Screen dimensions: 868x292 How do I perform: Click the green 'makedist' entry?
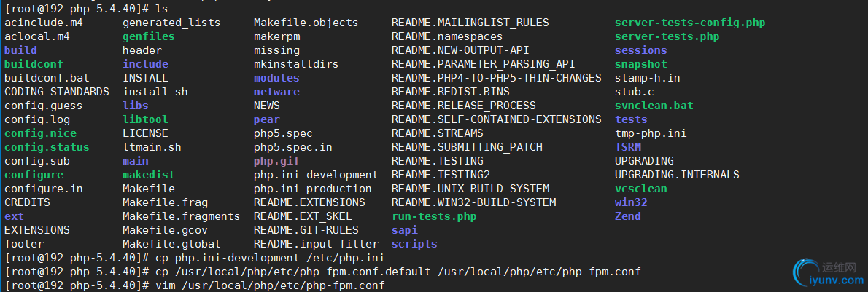[148, 175]
